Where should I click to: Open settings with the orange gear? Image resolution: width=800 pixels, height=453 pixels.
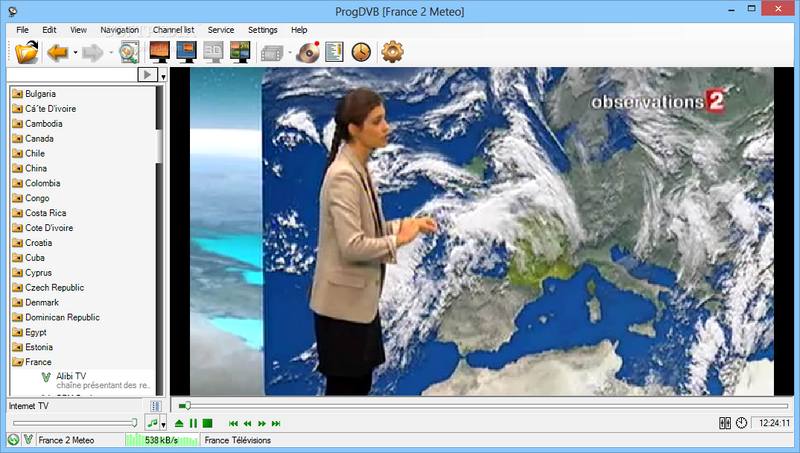point(392,52)
